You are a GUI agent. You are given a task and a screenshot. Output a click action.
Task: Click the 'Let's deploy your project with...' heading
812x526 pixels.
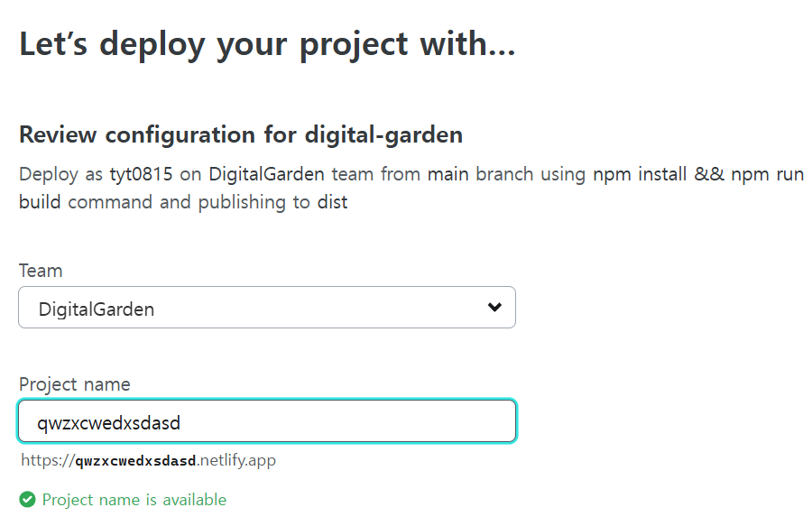[x=267, y=44]
